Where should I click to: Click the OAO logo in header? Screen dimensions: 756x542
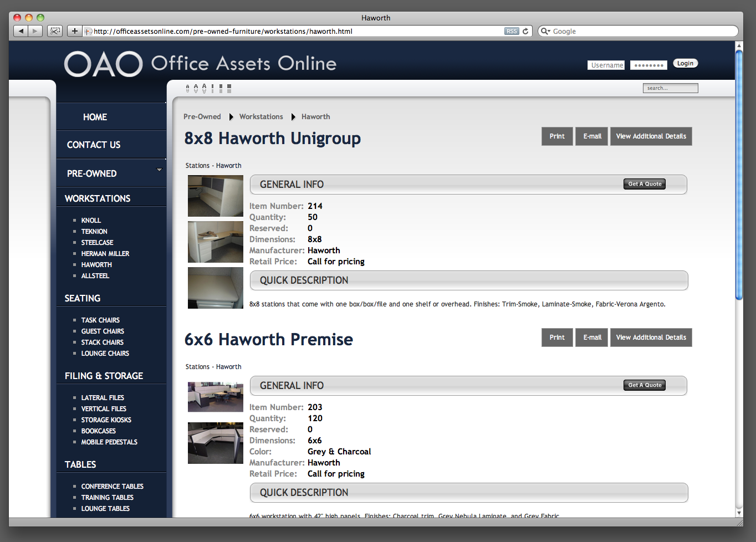104,64
